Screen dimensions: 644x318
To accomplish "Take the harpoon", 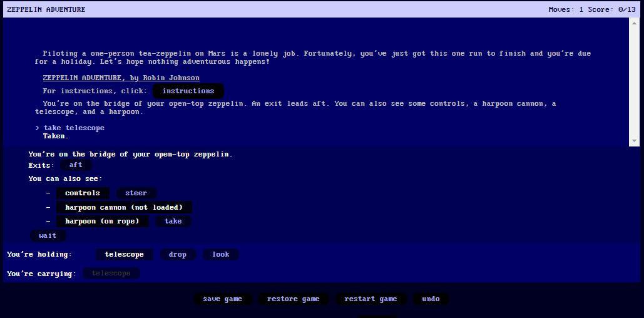I will (x=173, y=222).
